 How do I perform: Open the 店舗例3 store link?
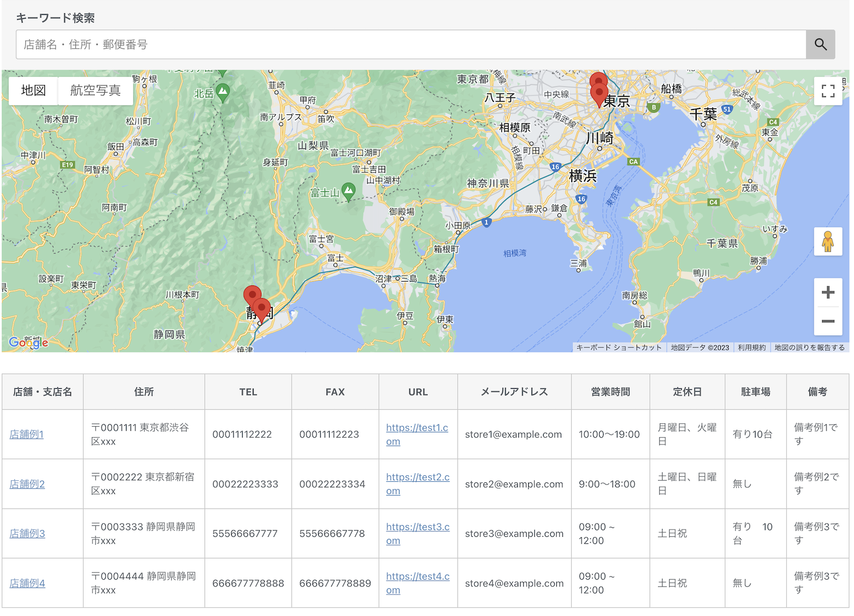27,533
